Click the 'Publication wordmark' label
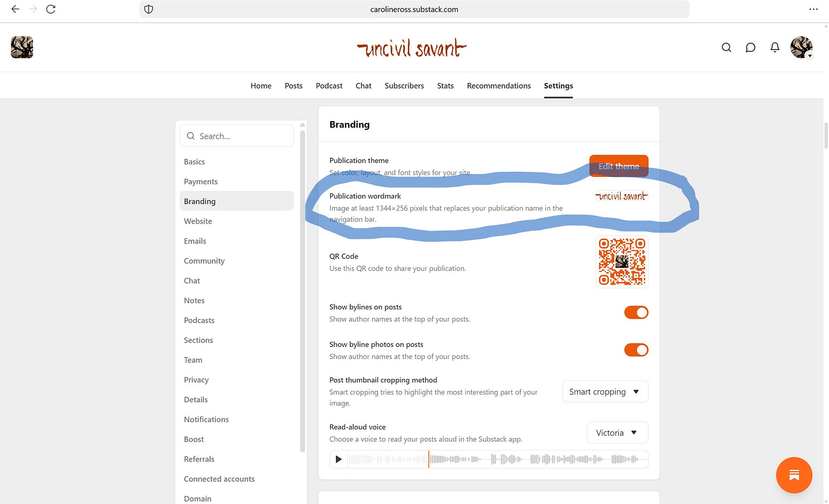The width and height of the screenshot is (829, 504). [x=365, y=196]
